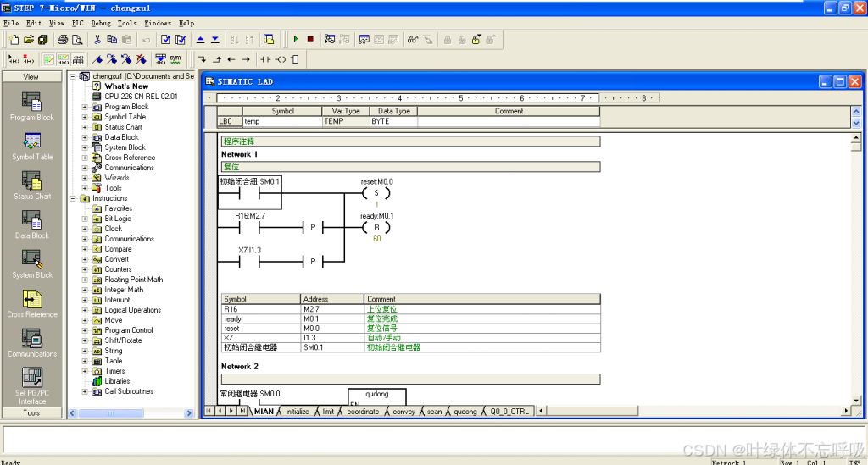Image resolution: width=868 pixels, height=465 pixels.
Task: Insert coil using toolbar coil icon
Action: coord(281,59)
